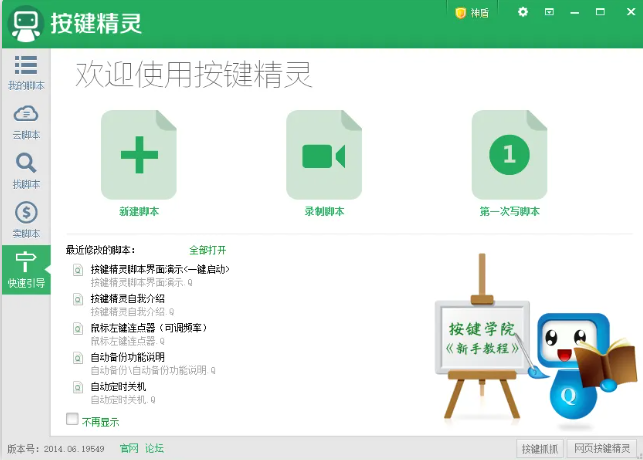Screen dimensions: 643x460
Task: Open the 神盾 shield feature
Action: [x=472, y=13]
